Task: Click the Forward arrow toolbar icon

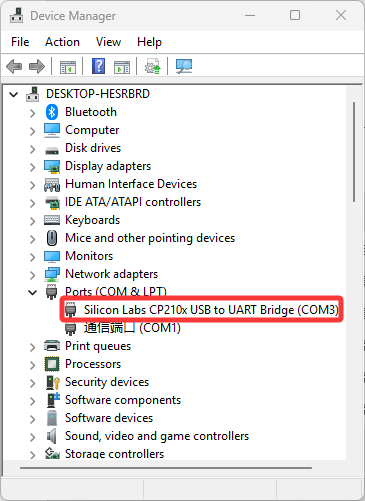Action: tap(37, 66)
